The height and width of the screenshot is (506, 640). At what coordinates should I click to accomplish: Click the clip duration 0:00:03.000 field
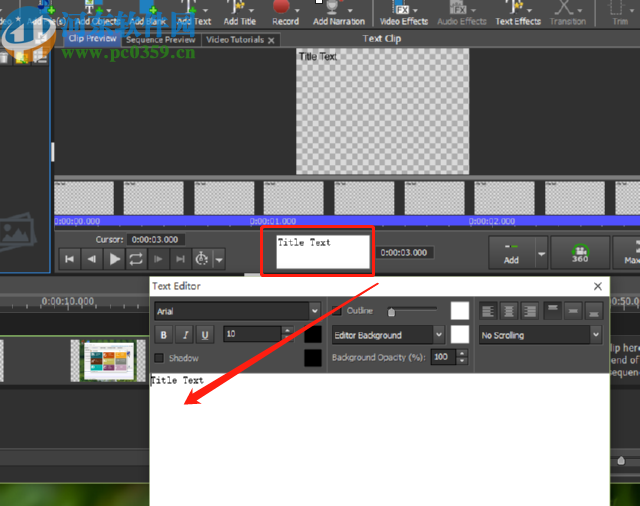404,253
